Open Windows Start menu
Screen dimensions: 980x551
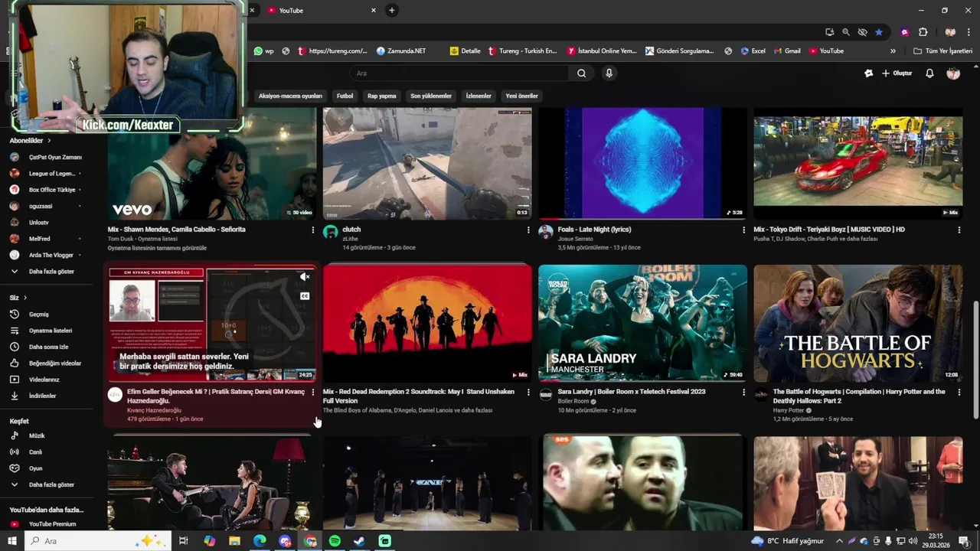tap(11, 541)
